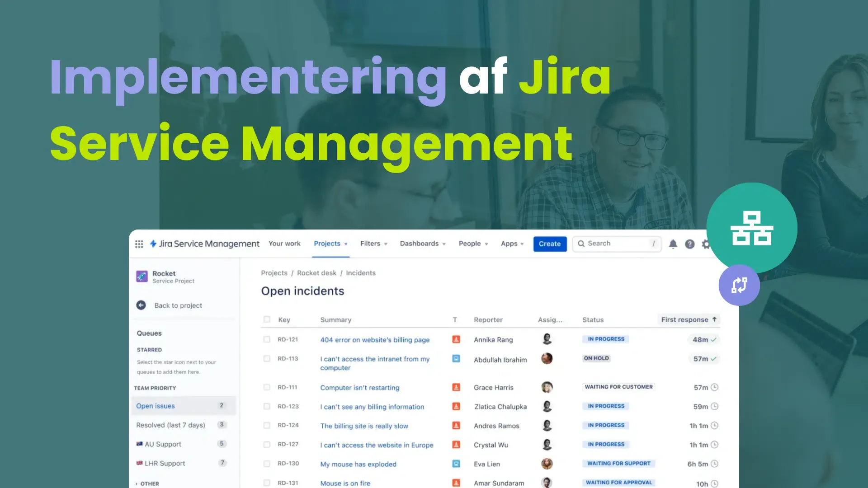The width and height of the screenshot is (868, 488).
Task: Click the back arrow to return to project
Action: (x=141, y=305)
